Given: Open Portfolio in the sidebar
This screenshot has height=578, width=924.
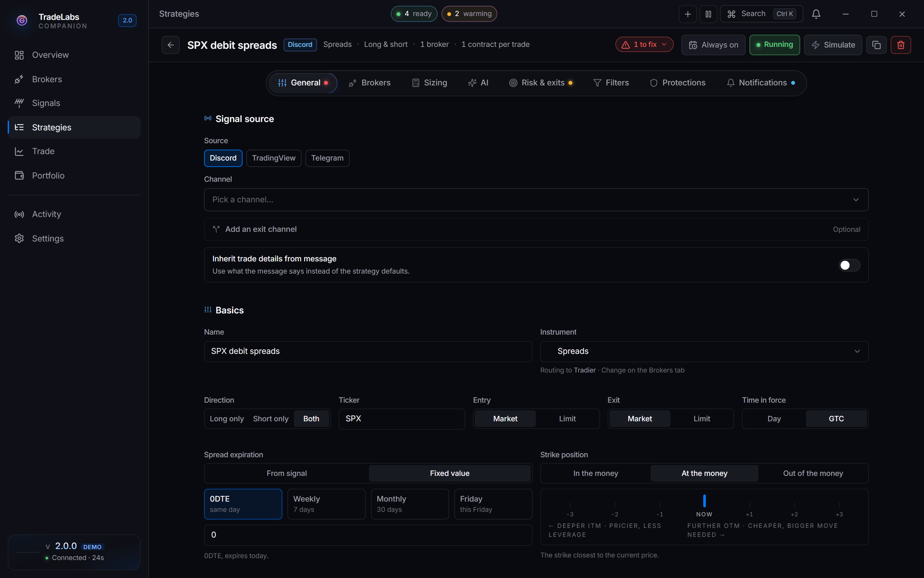Looking at the screenshot, I should click(74, 175).
